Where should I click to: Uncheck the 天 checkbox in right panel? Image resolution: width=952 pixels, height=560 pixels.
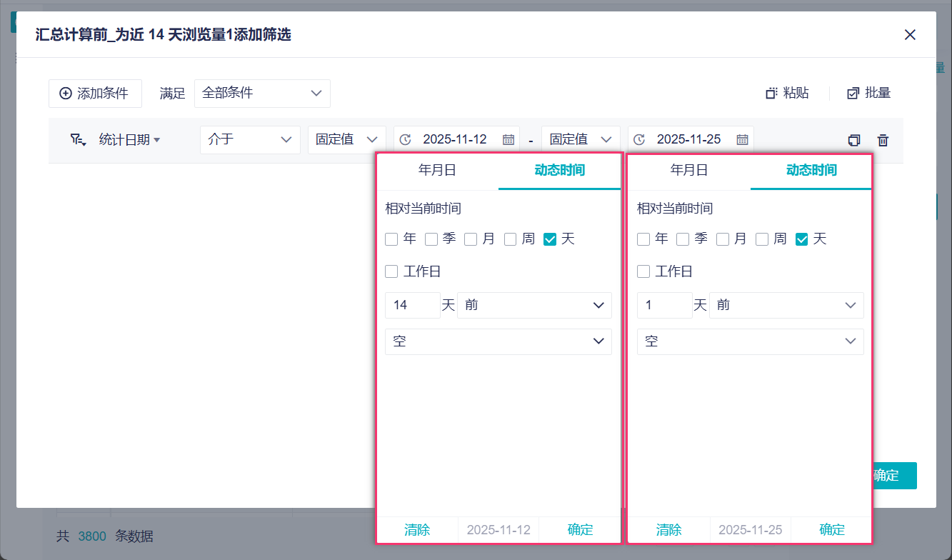pos(801,239)
